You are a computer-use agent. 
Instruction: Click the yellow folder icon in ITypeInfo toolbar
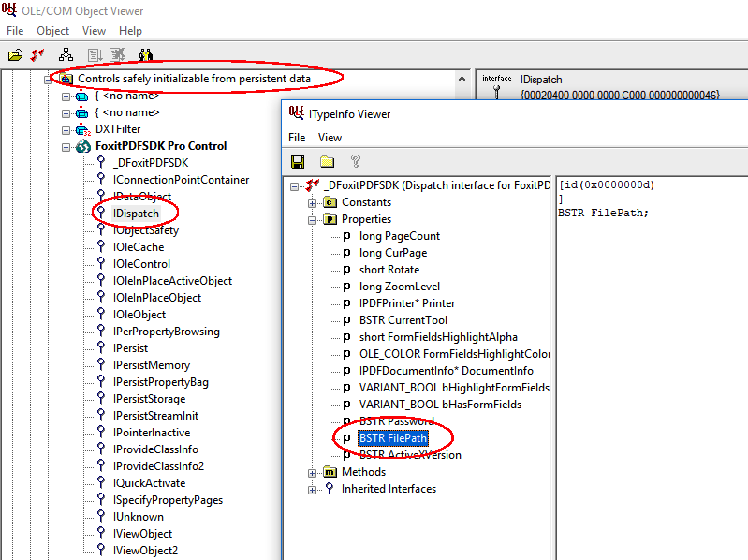pyautogui.click(x=327, y=162)
